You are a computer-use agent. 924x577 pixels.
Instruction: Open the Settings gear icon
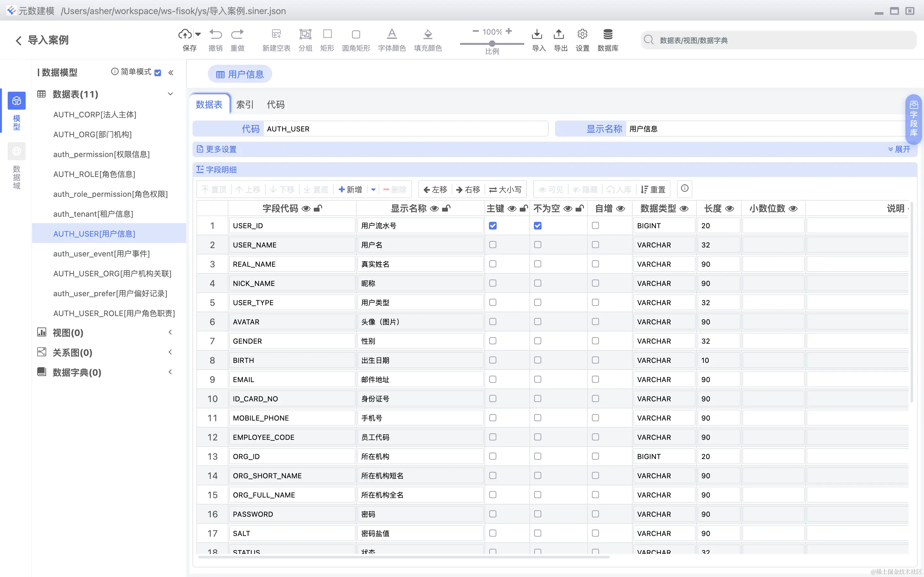point(582,34)
